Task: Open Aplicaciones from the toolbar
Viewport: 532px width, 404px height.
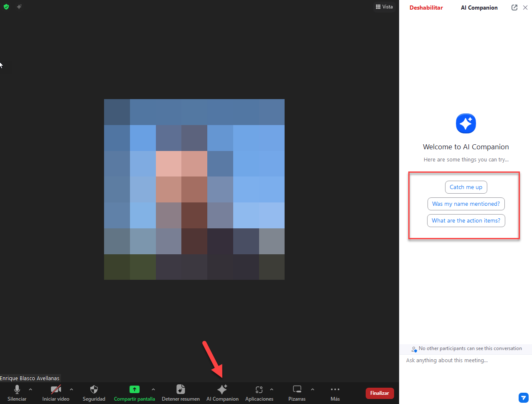Action: (259, 390)
